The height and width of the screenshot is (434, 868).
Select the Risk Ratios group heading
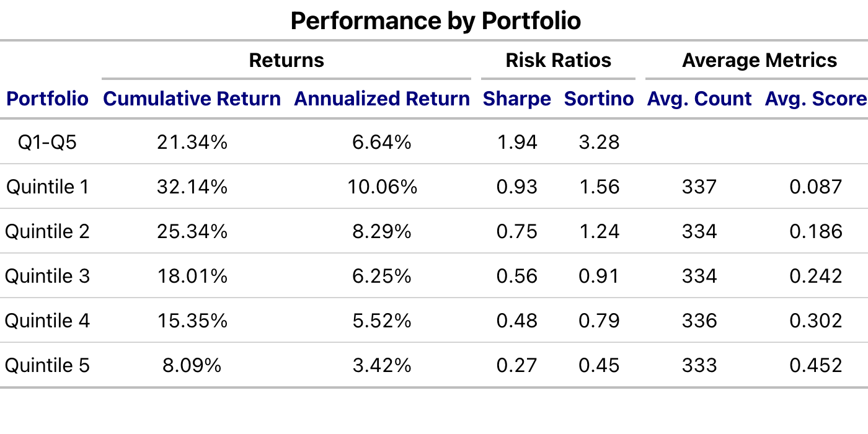click(558, 60)
